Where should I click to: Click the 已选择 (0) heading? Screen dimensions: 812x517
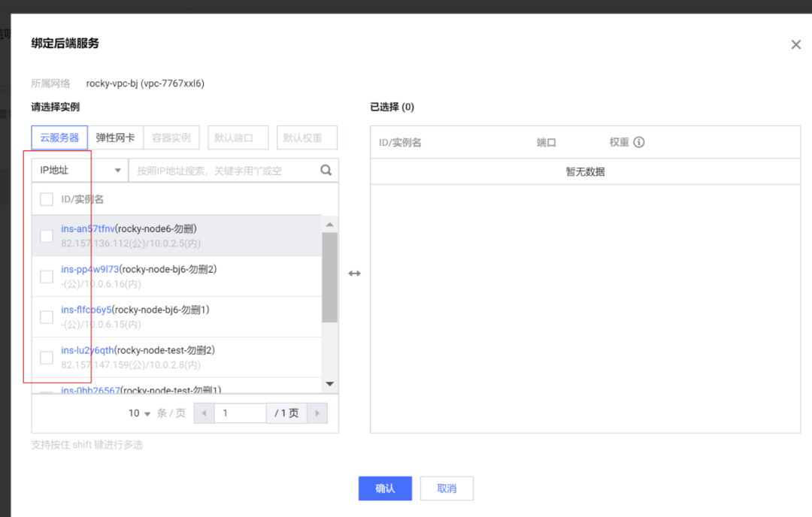392,107
